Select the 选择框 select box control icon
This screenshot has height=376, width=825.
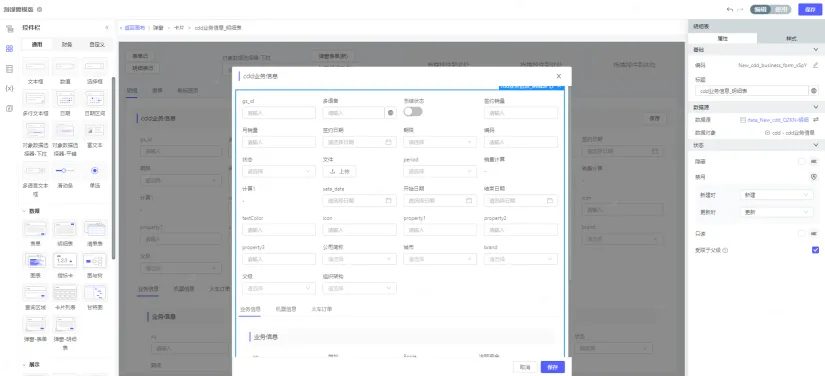[95, 67]
